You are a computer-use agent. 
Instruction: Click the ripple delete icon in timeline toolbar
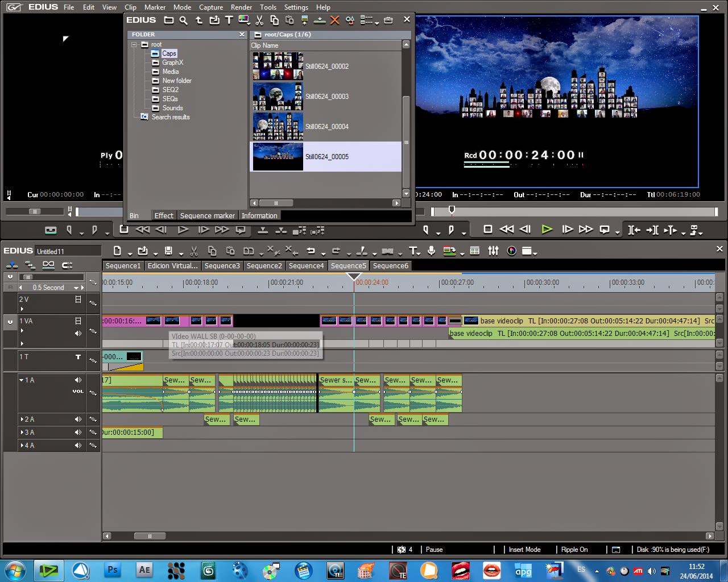[x=291, y=251]
